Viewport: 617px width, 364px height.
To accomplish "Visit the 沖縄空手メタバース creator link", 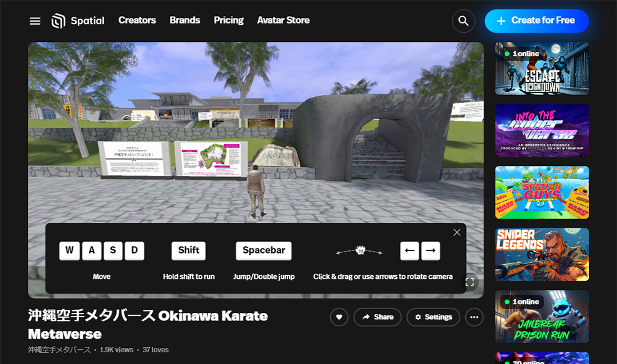I will tap(59, 350).
